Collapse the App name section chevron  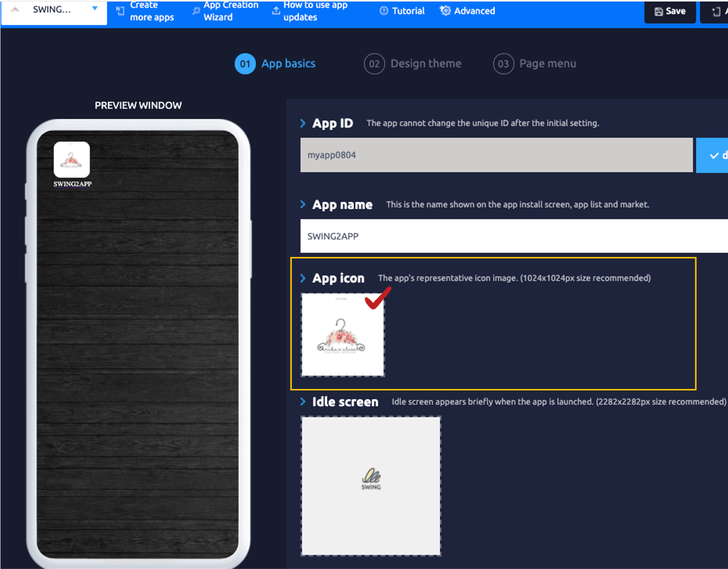point(303,204)
